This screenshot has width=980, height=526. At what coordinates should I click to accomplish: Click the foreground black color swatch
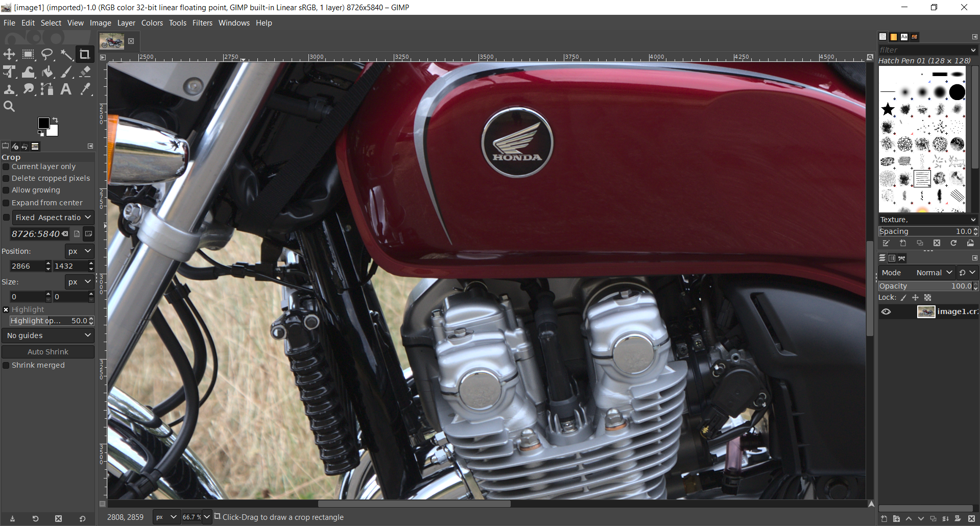click(x=43, y=123)
